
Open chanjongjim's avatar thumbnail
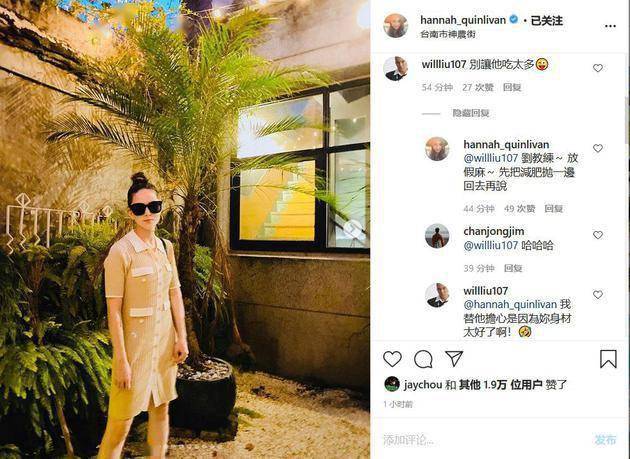[437, 236]
